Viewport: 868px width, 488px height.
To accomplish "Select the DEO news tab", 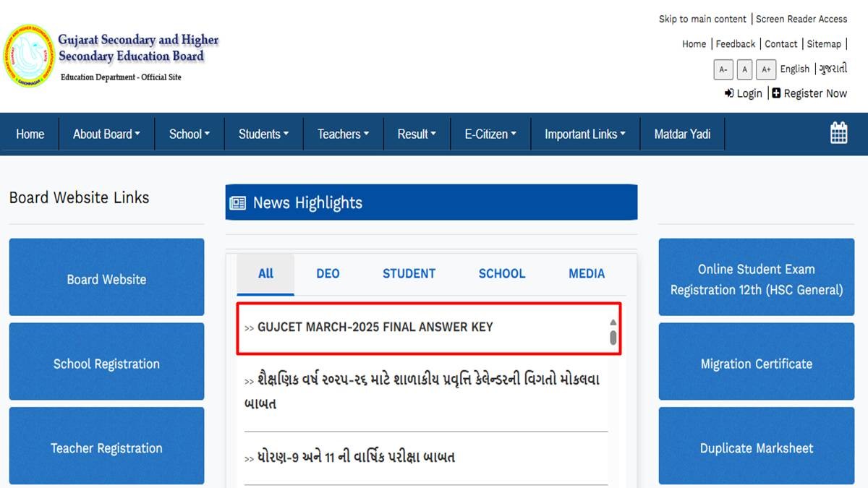I will pos(328,273).
